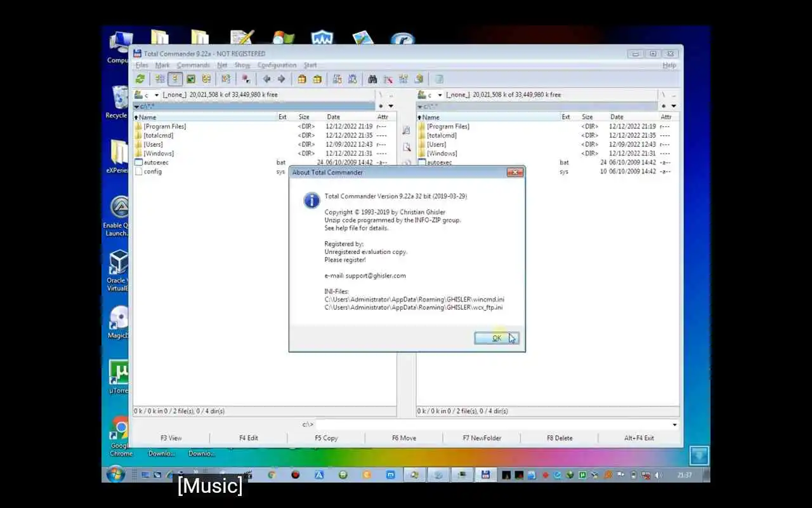Click the new FTP connection toolbar icon
Viewport: 812px width, 508px height.
coord(353,79)
